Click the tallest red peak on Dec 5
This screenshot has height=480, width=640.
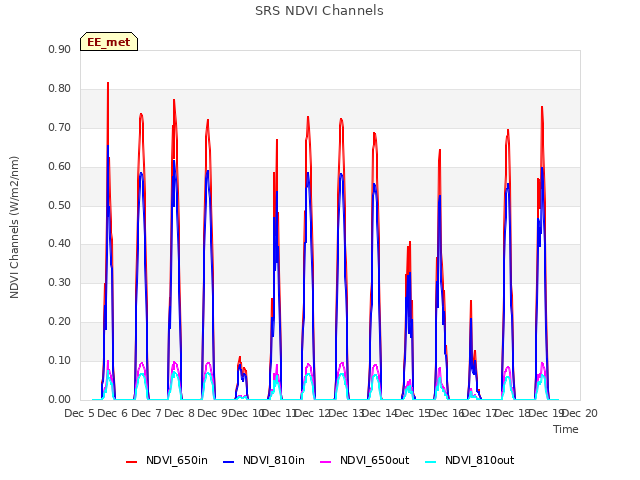108,83
